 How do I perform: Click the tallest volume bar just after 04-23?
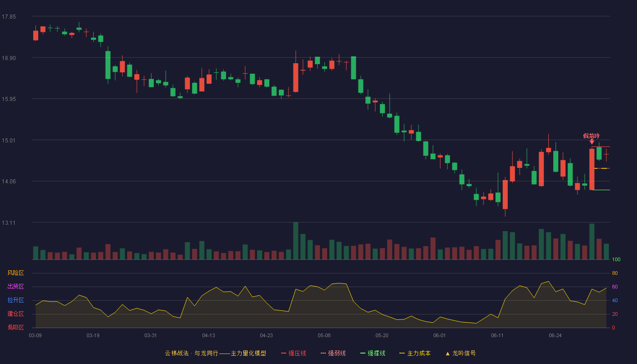click(x=296, y=241)
